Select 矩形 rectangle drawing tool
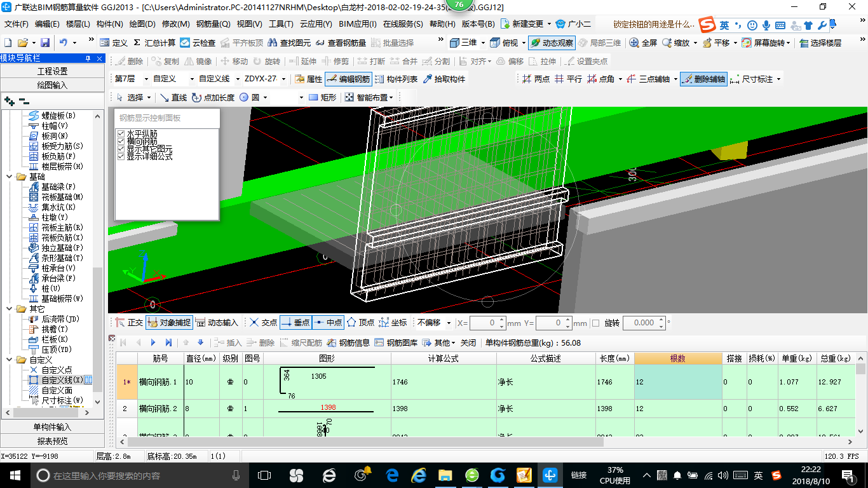The width and height of the screenshot is (868, 488). (322, 97)
